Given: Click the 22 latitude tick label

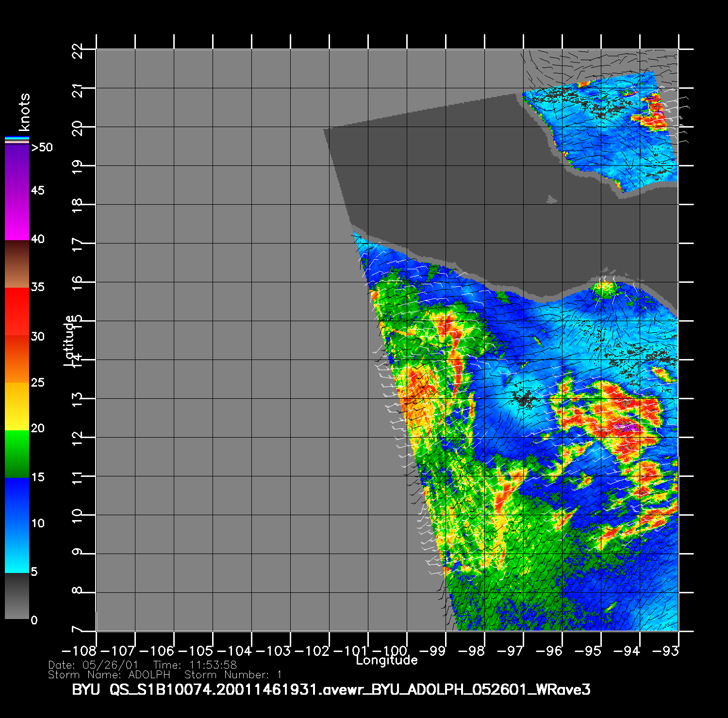Looking at the screenshot, I should coord(77,50).
